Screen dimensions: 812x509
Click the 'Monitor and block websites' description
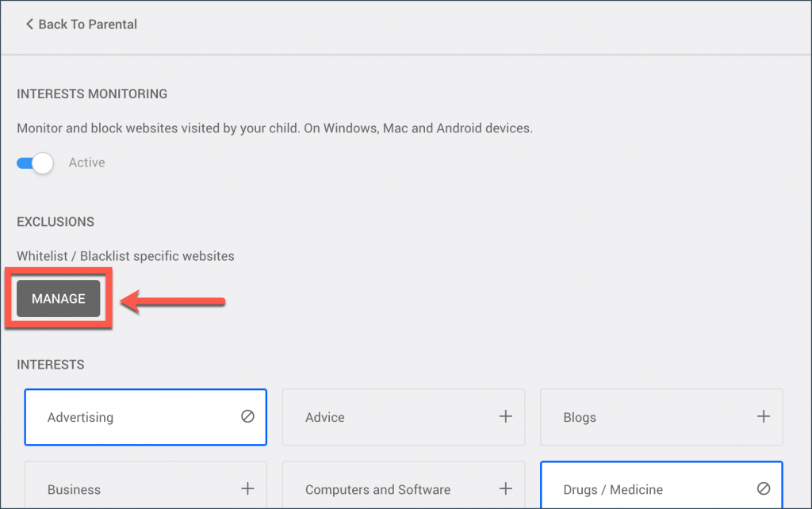[275, 128]
